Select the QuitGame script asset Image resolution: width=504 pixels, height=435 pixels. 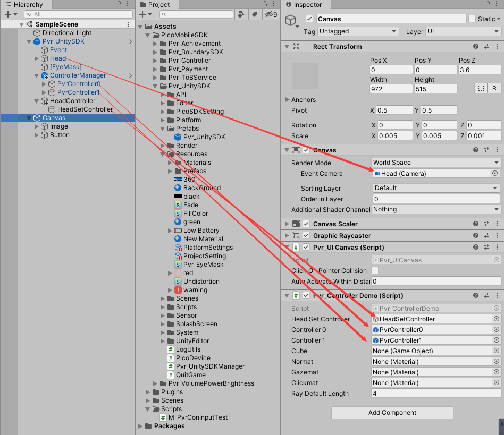pyautogui.click(x=190, y=374)
